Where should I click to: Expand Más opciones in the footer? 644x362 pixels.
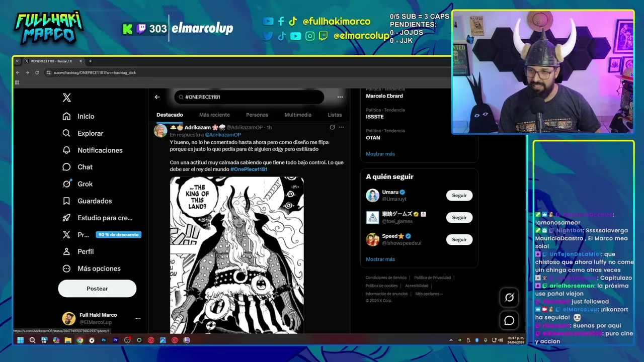pos(429,294)
